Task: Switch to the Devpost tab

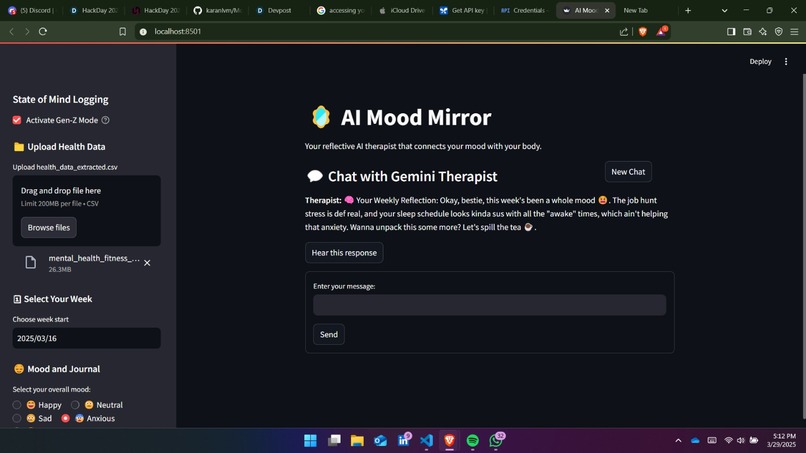Action: coord(279,10)
